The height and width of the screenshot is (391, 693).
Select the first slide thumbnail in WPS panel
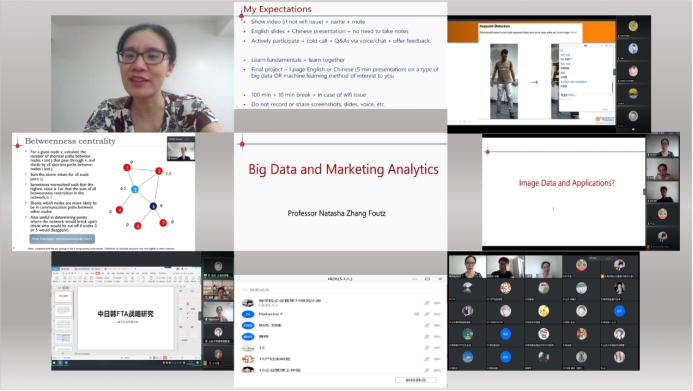click(63, 296)
